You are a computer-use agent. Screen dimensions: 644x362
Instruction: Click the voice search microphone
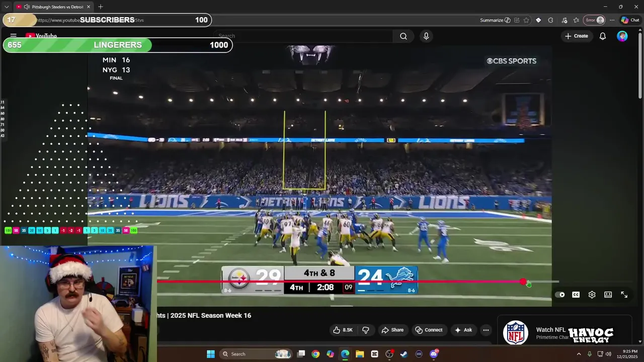[426, 36]
